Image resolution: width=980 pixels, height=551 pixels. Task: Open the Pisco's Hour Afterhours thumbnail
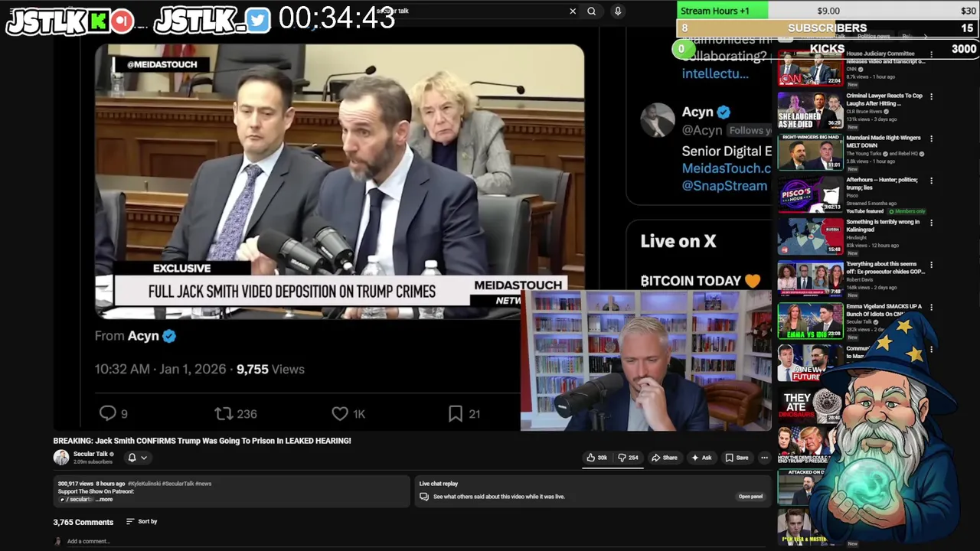click(810, 194)
